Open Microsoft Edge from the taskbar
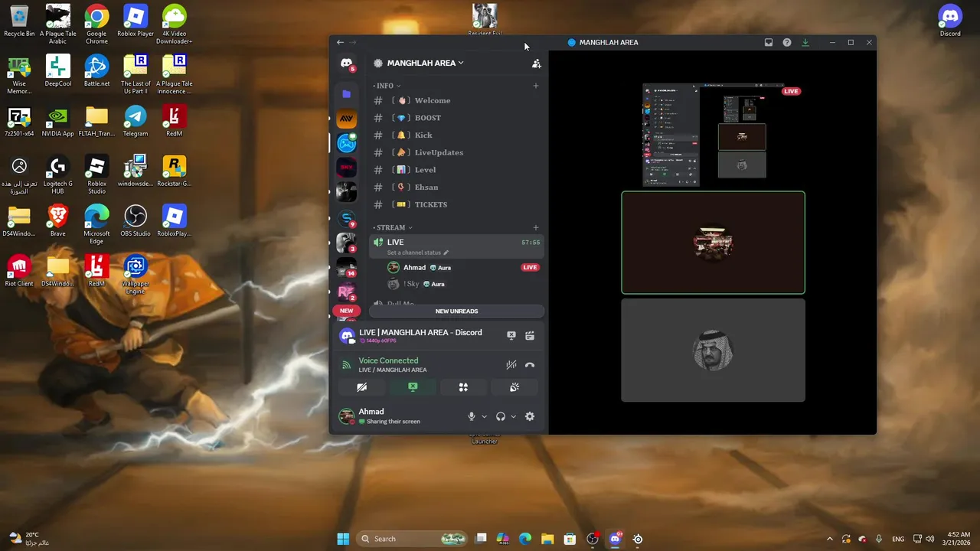The height and width of the screenshot is (551, 980). [525, 539]
